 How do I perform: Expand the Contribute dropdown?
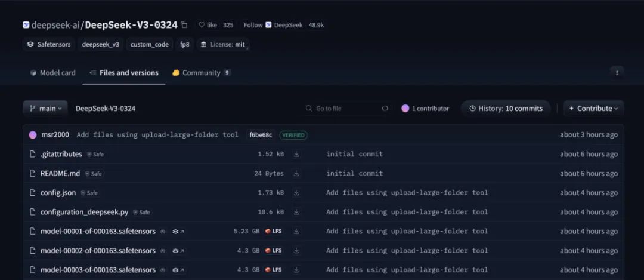593,109
